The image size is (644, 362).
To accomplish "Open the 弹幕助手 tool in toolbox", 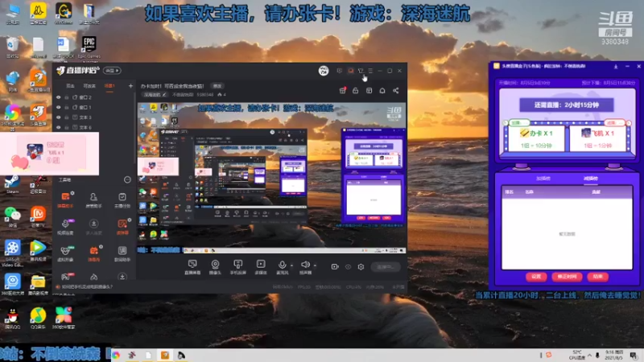I will pos(65,200).
